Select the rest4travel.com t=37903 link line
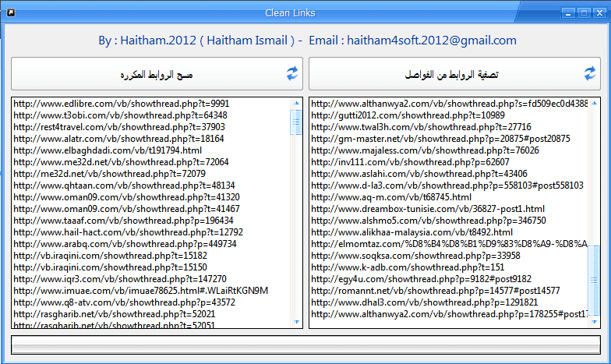Viewport: 611px width, 364px height. point(118,127)
